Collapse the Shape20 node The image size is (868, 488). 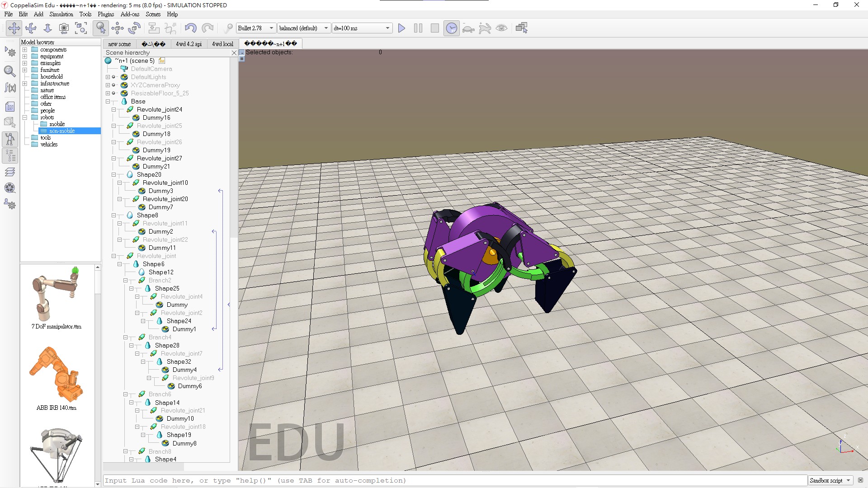[x=114, y=175]
